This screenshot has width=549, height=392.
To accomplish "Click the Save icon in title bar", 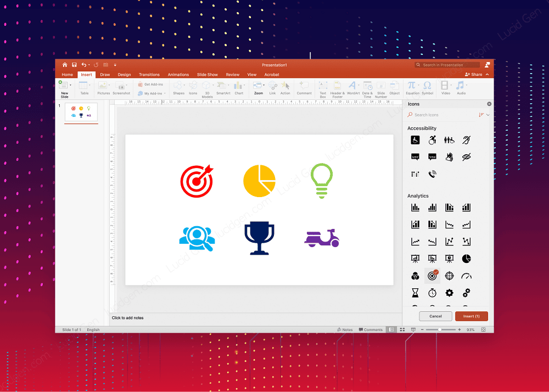I will pos(74,65).
